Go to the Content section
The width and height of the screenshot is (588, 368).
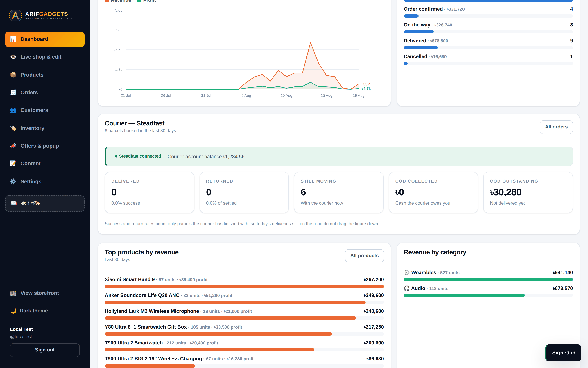pyautogui.click(x=45, y=164)
